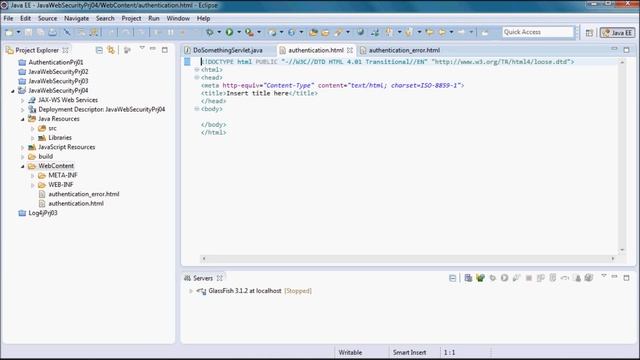Expand the src folder node
The height and width of the screenshot is (360, 640).
(x=33, y=129)
